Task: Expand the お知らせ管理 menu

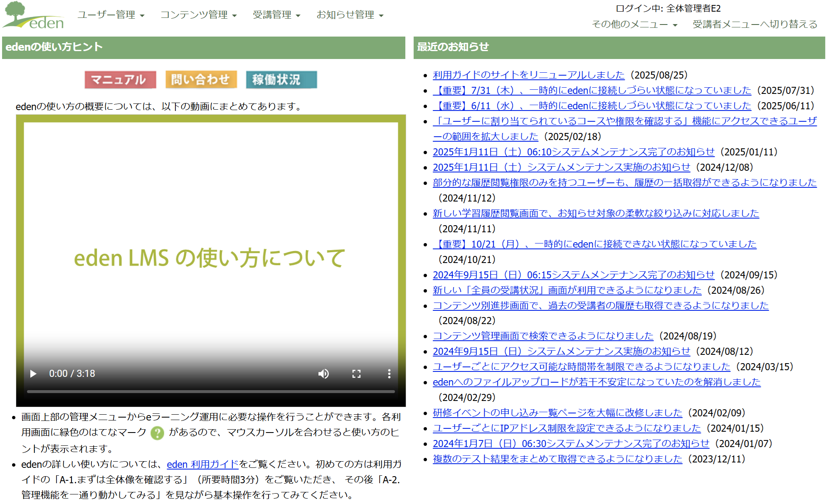Action: 350,15
